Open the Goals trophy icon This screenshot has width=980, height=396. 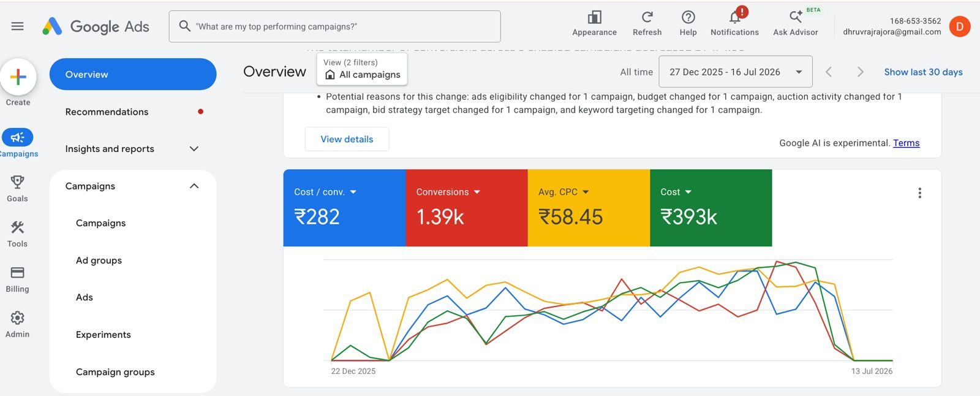pyautogui.click(x=17, y=182)
